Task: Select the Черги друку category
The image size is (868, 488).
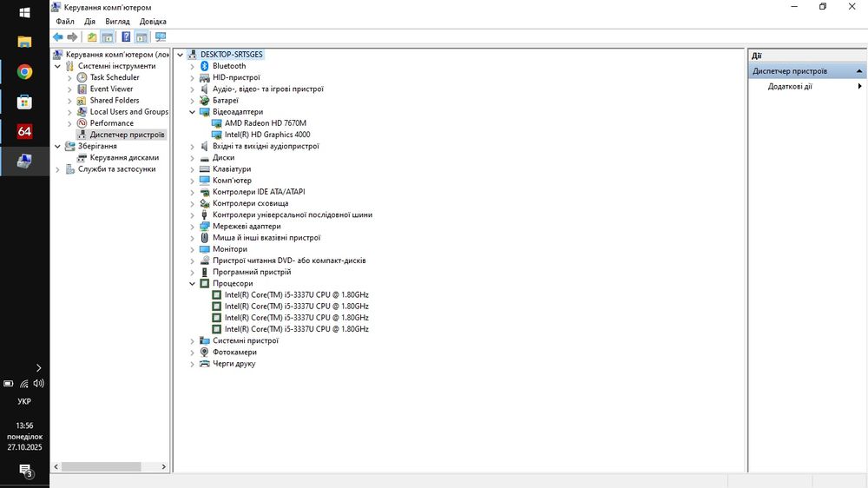Action: coord(233,364)
